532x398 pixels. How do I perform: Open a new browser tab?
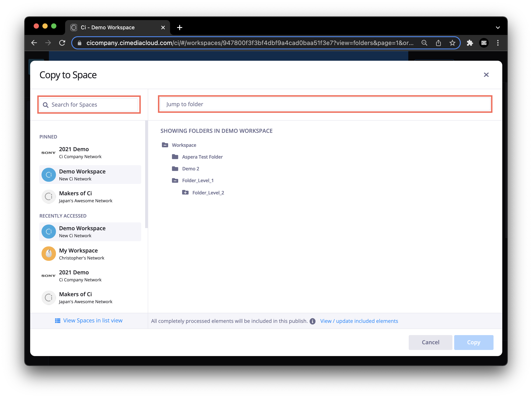click(179, 27)
